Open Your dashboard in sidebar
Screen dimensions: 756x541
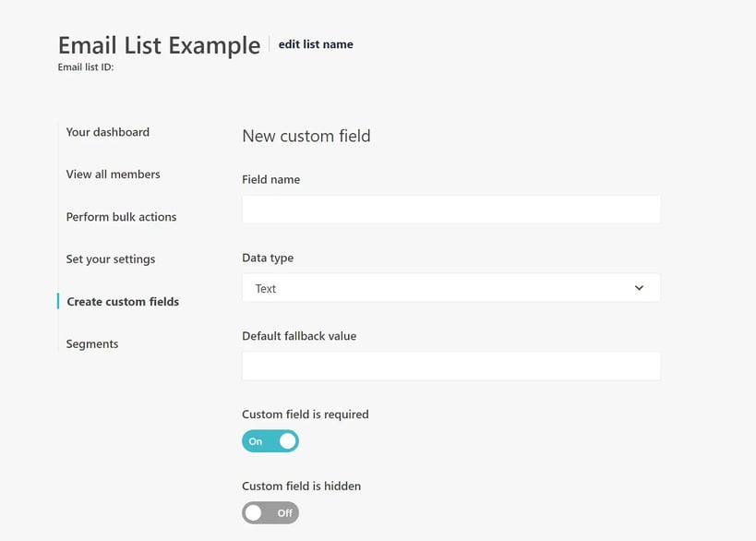(107, 132)
